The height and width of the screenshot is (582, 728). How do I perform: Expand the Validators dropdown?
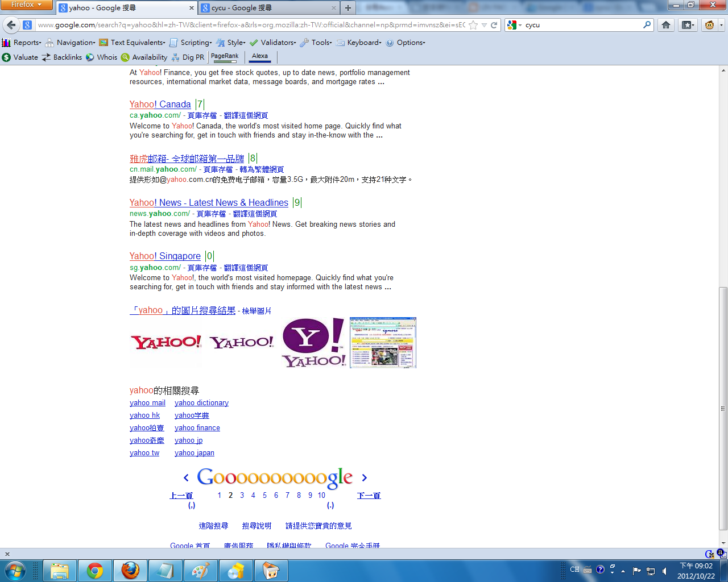click(272, 43)
